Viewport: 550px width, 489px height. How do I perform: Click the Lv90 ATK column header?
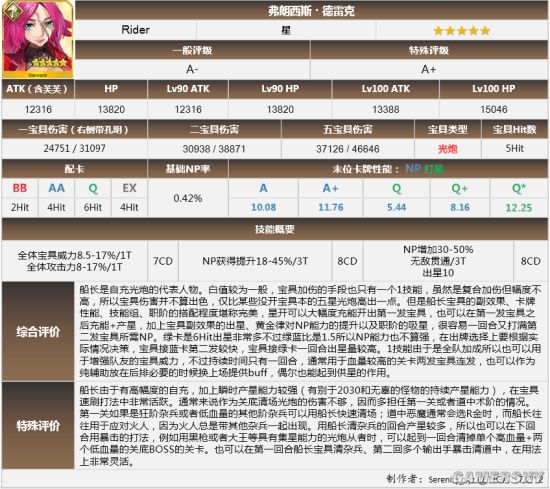pyautogui.click(x=188, y=89)
